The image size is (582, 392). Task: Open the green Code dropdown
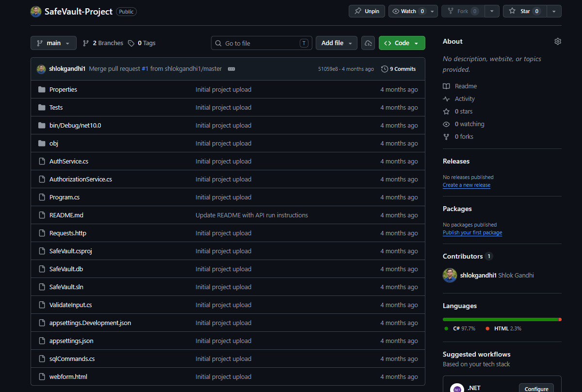click(x=402, y=43)
